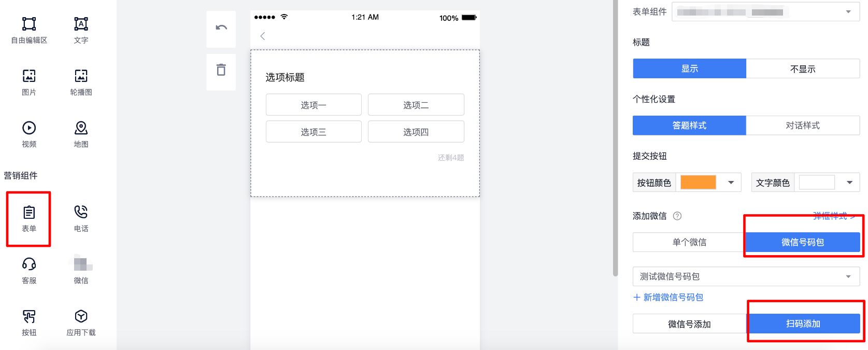The height and width of the screenshot is (350, 868).
Task: Select 选项四 in the form preview
Action: point(416,132)
